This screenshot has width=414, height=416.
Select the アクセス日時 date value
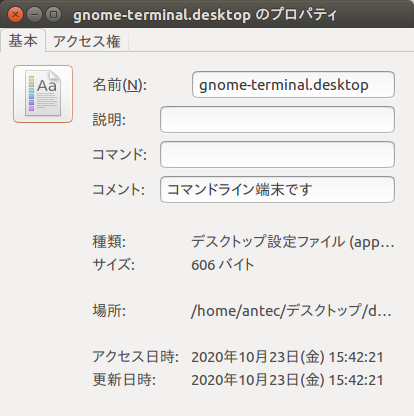point(287,357)
